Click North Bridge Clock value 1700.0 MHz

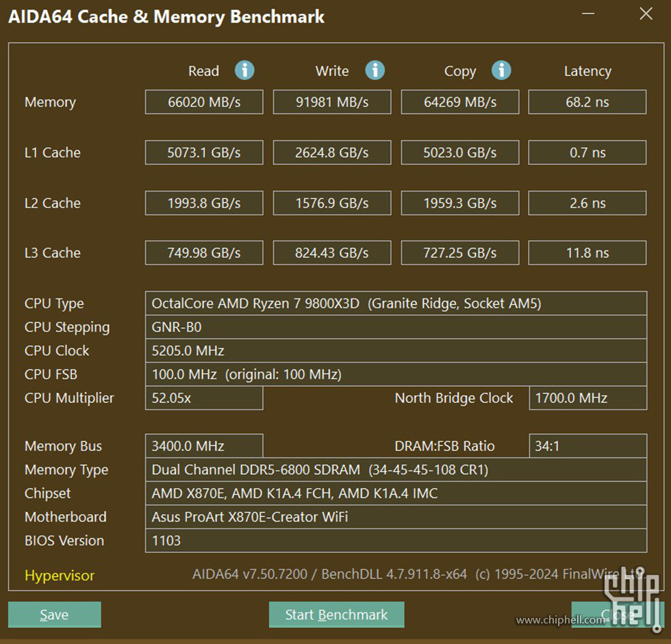point(588,398)
